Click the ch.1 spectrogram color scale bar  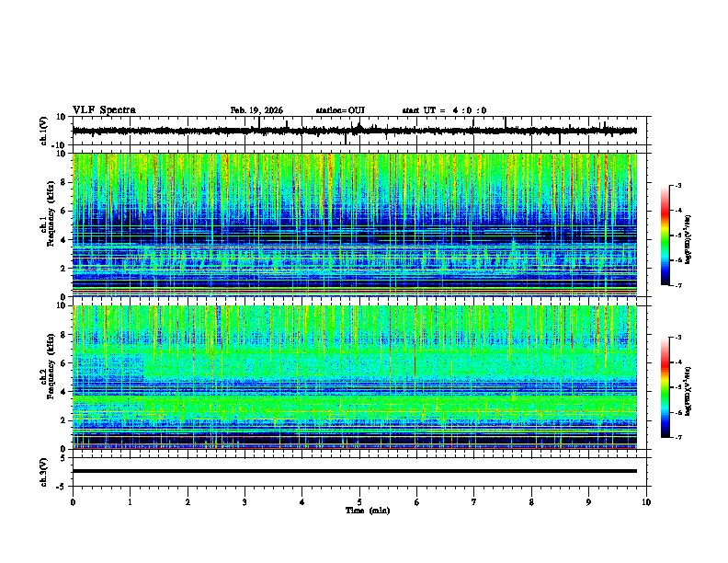pyautogui.click(x=665, y=236)
